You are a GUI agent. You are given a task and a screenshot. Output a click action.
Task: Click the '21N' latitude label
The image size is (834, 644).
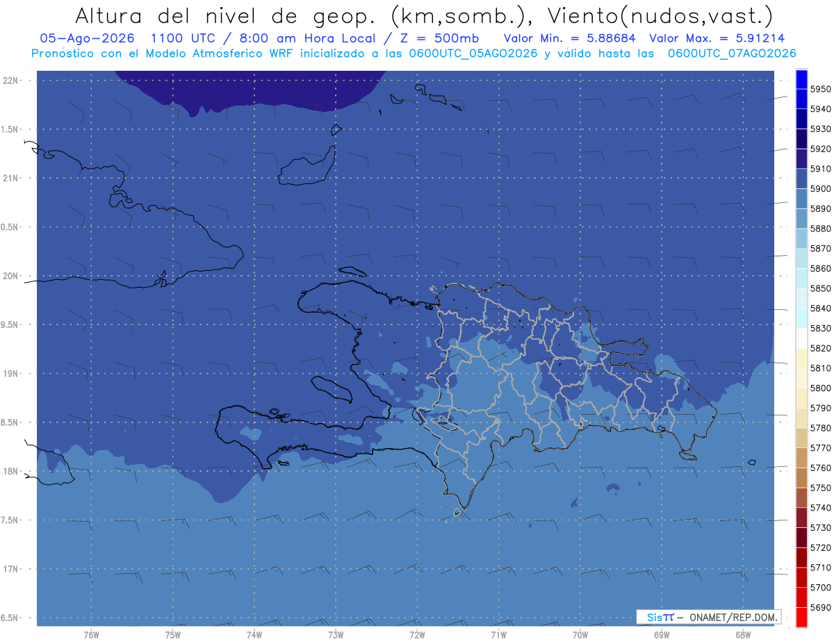(x=11, y=179)
